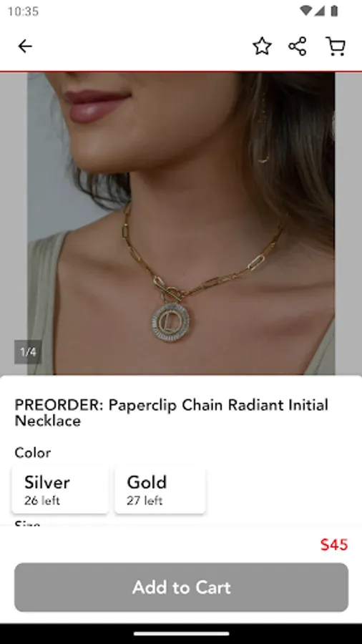
Task: Tap the battery status icon
Action: coord(334,11)
